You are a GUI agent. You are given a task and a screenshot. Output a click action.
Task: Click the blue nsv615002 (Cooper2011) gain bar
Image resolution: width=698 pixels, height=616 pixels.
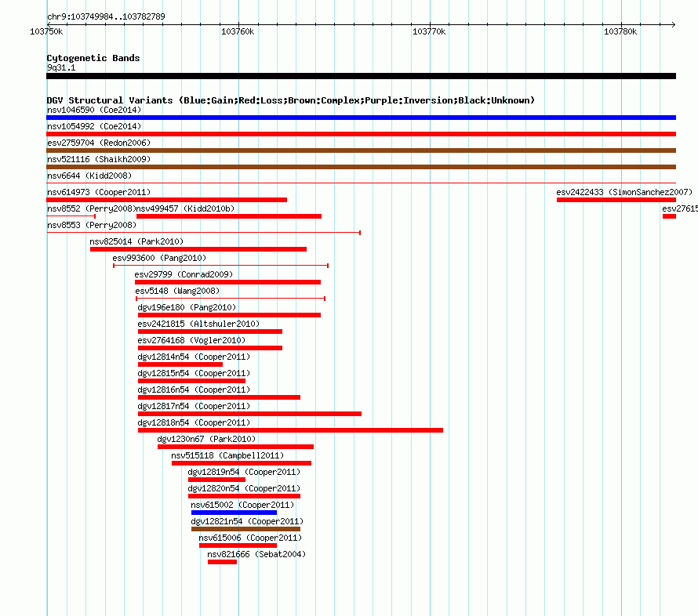(x=234, y=513)
